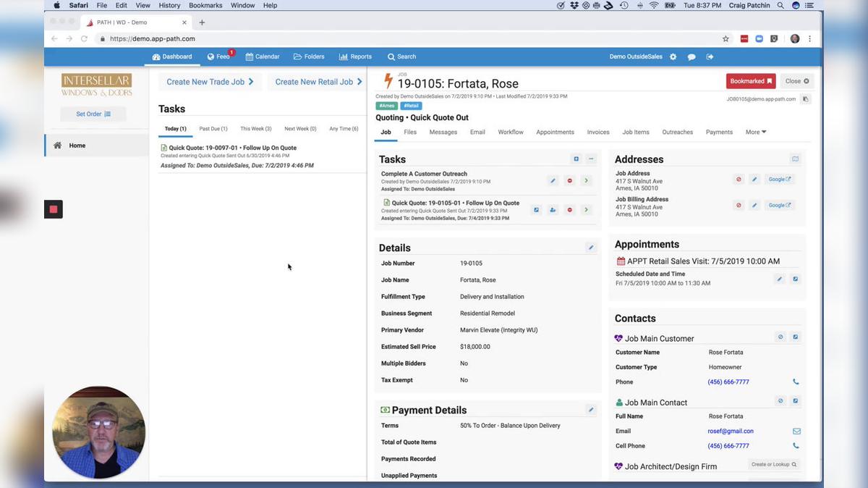Open Job Main Contact record link icon
Screen dimensions: 868x488
coord(796,400)
